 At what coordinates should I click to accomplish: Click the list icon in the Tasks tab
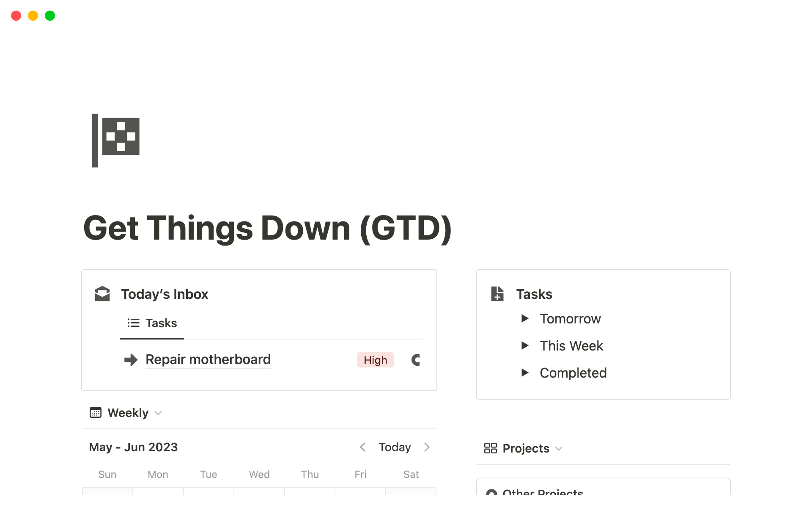click(134, 323)
